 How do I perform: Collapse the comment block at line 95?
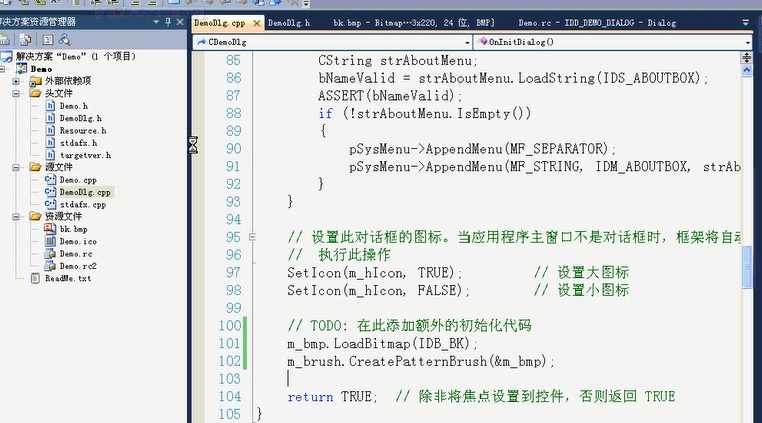pyautogui.click(x=252, y=237)
